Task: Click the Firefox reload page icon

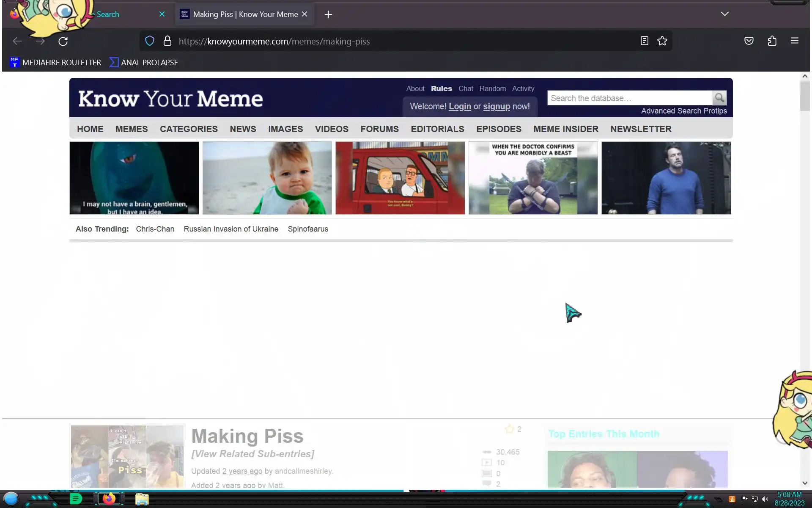Action: click(63, 41)
